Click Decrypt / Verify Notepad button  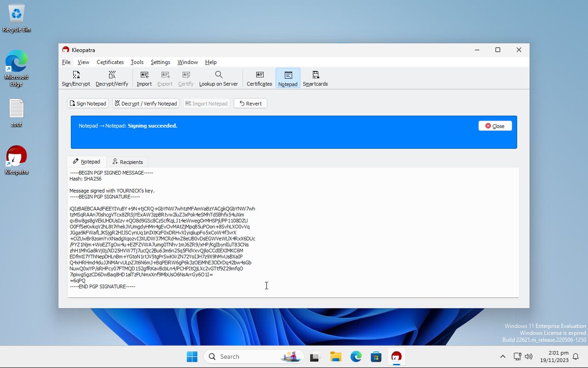click(145, 104)
